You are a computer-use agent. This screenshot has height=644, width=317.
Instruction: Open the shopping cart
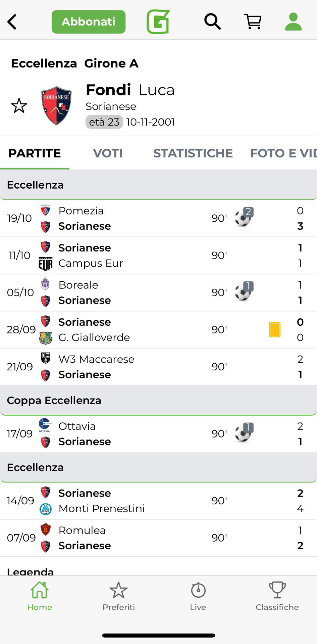(x=253, y=22)
